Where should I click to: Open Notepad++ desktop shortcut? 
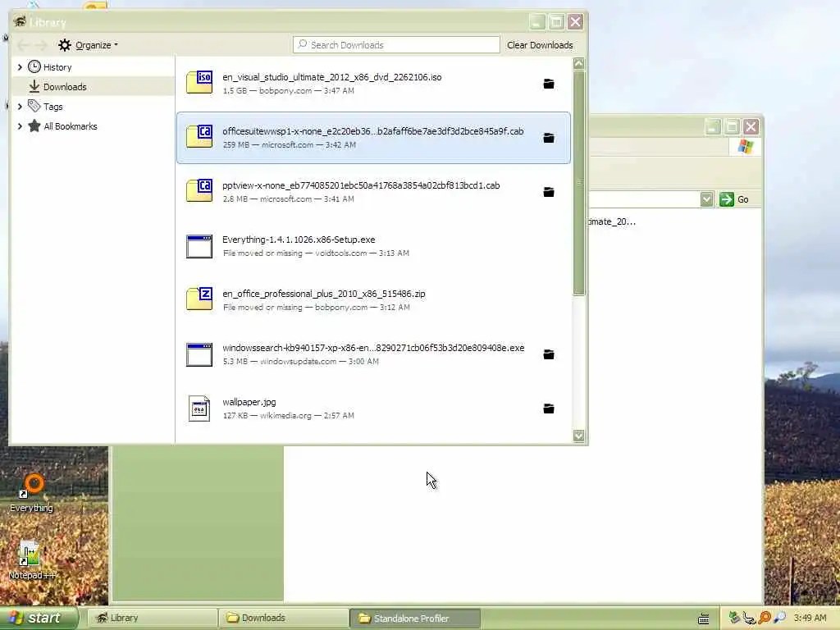pos(32,559)
